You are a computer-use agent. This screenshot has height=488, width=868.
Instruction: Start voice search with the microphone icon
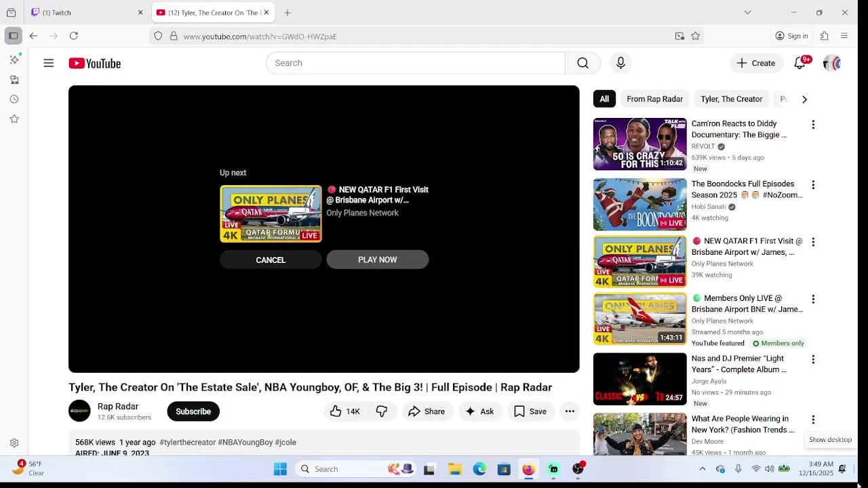point(620,63)
